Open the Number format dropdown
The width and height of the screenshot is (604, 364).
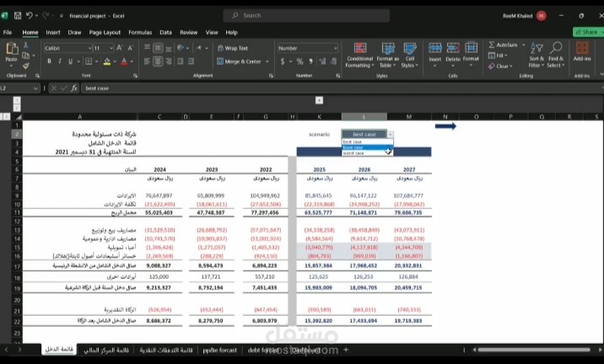pyautogui.click(x=336, y=48)
